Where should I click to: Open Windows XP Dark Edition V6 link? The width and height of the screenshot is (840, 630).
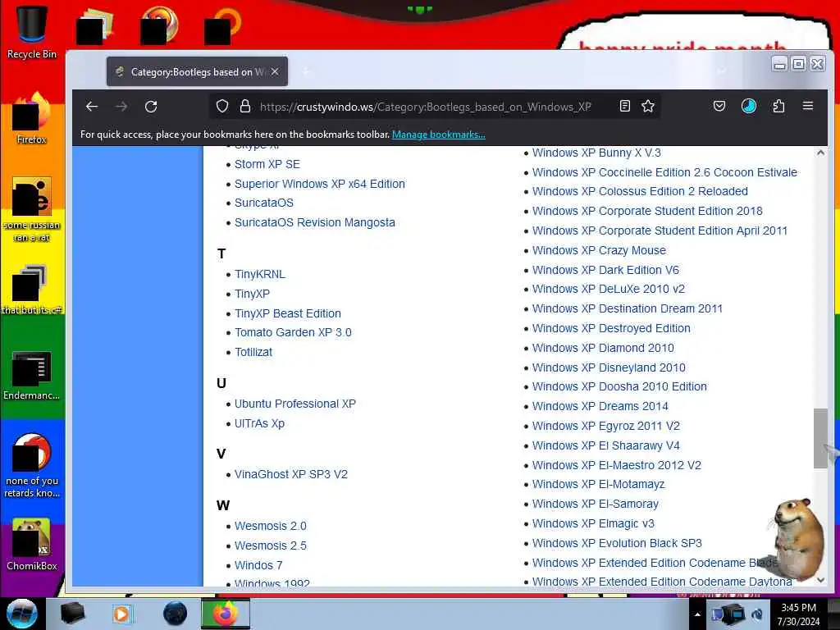pyautogui.click(x=605, y=270)
